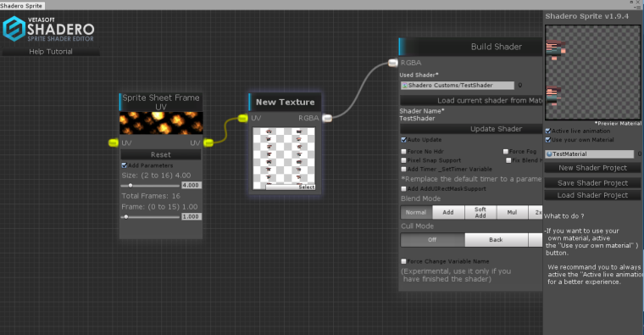Click the fire sprite sheet preview thumbnail
The image size is (644, 335).
pyautogui.click(x=161, y=123)
